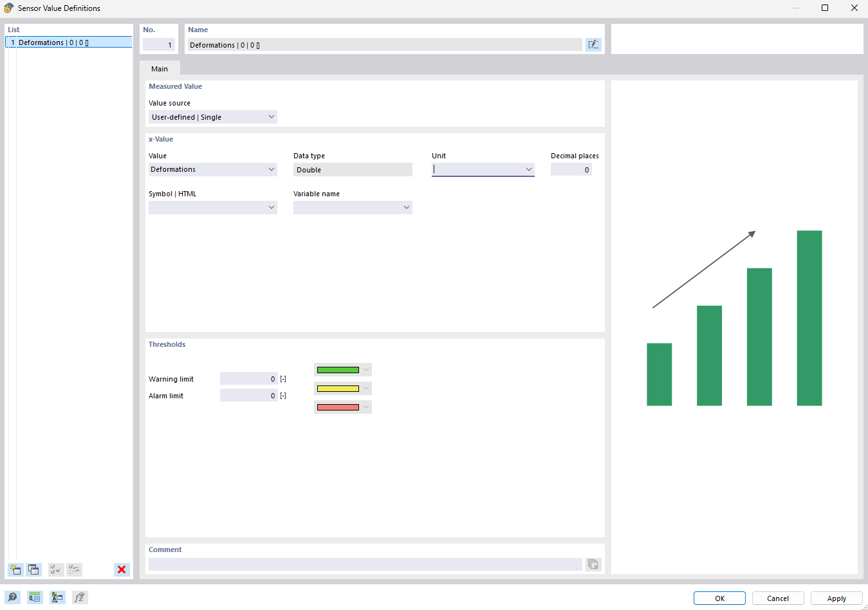Open the Symbol | HTML dropdown
The width and height of the screenshot is (868, 610).
click(213, 207)
